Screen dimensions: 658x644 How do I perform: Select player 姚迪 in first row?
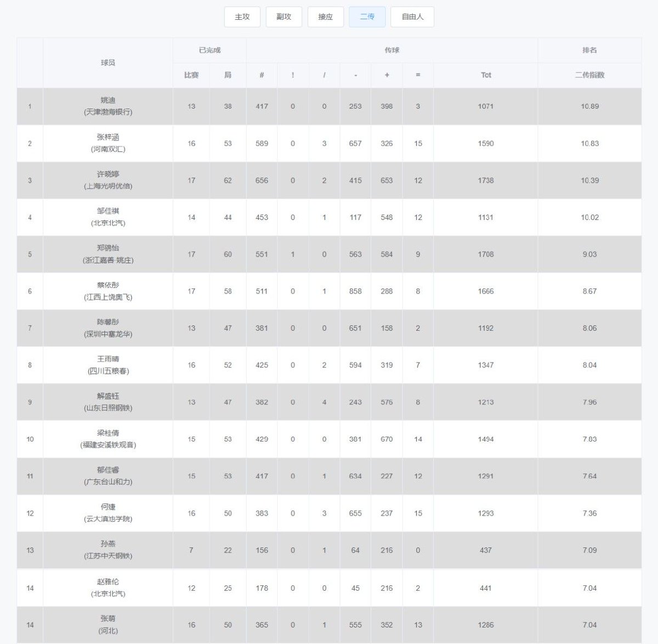pos(108,100)
